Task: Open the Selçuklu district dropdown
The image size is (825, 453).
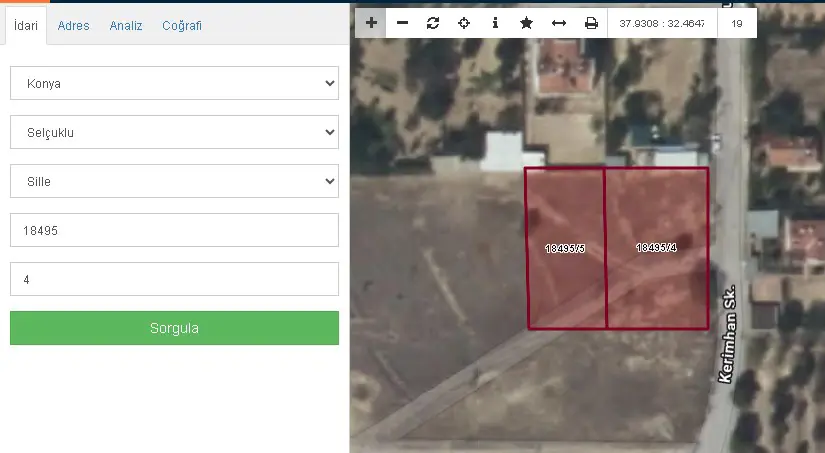Action: [x=174, y=132]
